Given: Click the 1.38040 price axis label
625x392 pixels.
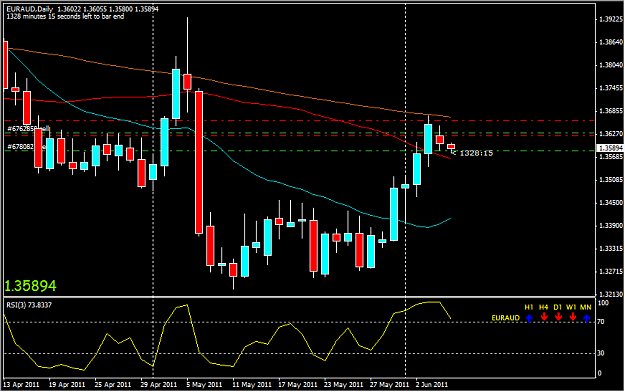Looking at the screenshot, I should click(x=611, y=65).
